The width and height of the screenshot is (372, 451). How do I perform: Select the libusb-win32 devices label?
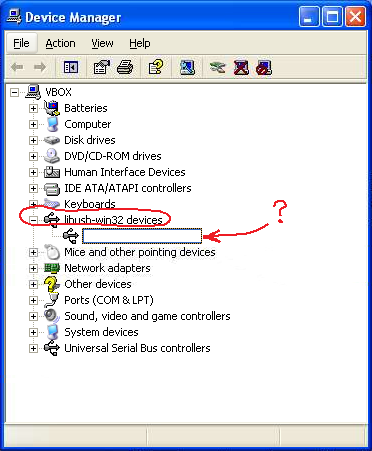point(113,220)
